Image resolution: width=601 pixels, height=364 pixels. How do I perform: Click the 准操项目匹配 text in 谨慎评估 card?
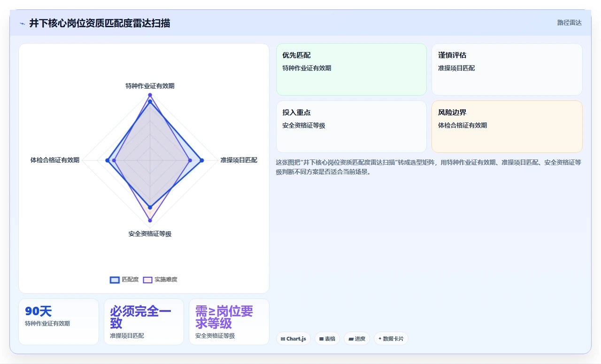tap(456, 68)
